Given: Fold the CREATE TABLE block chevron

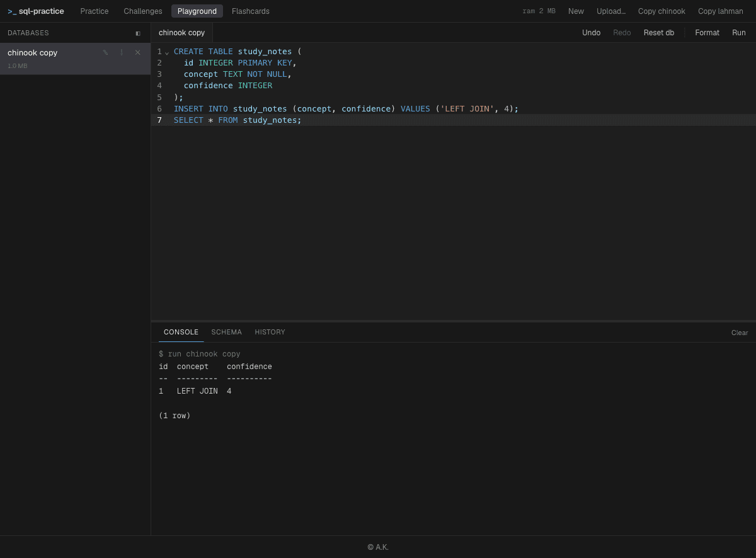Looking at the screenshot, I should (167, 52).
